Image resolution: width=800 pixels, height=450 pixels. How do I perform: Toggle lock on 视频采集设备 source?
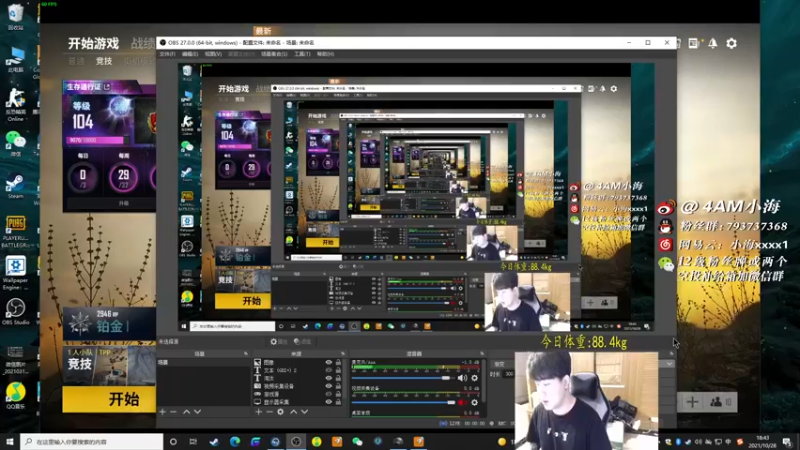tap(338, 386)
